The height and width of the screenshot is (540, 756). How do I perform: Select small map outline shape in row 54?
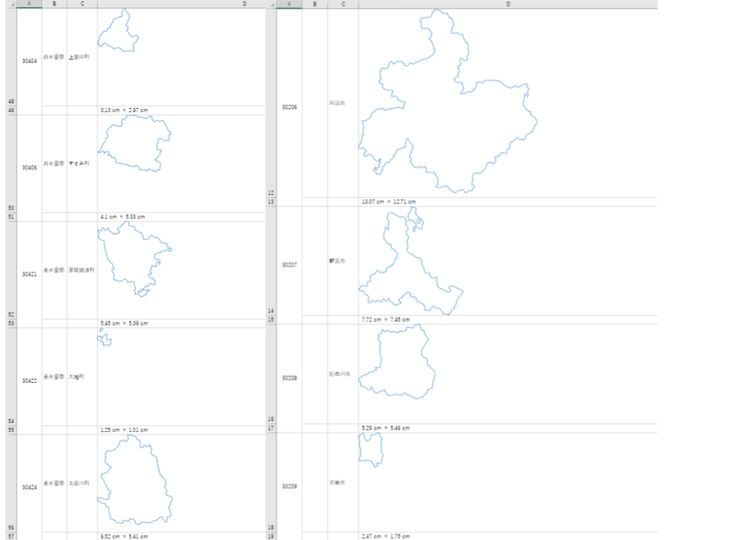point(105,337)
